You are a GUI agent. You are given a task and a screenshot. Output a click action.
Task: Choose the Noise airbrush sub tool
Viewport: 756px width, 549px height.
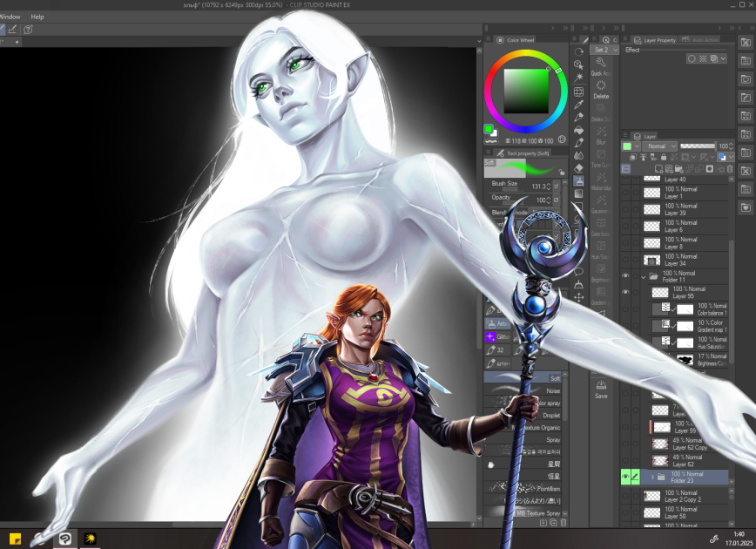(x=523, y=390)
